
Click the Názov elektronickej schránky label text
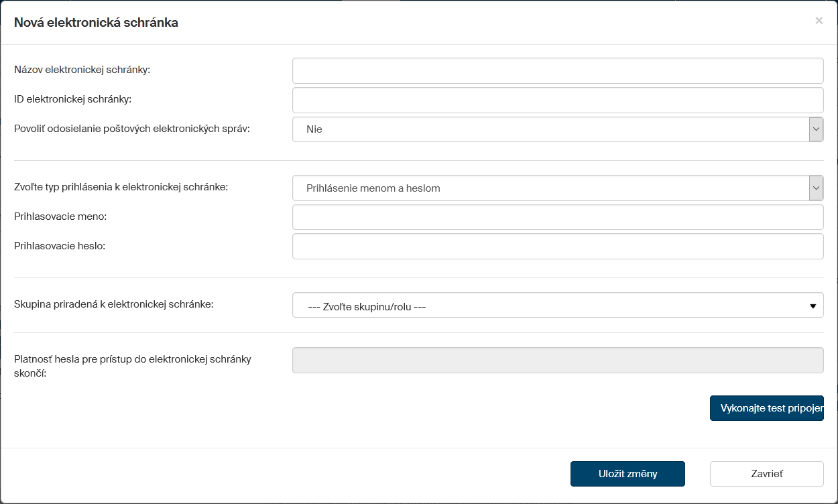(x=82, y=70)
